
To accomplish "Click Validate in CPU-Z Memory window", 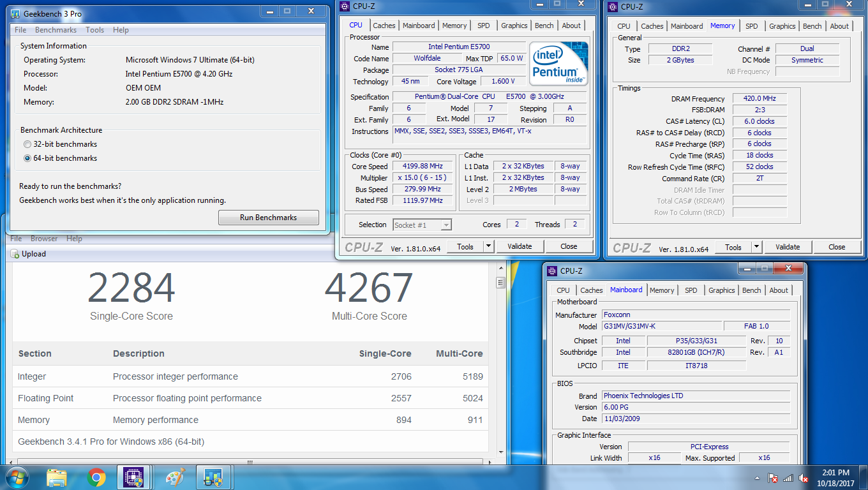I will point(788,247).
